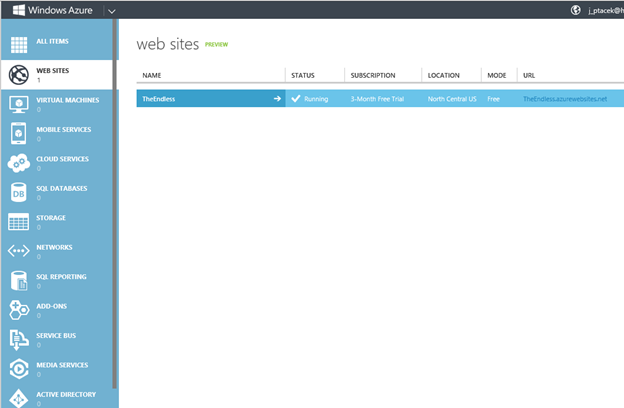Click the Service Bus icon
The height and width of the screenshot is (408, 624).
click(x=19, y=340)
